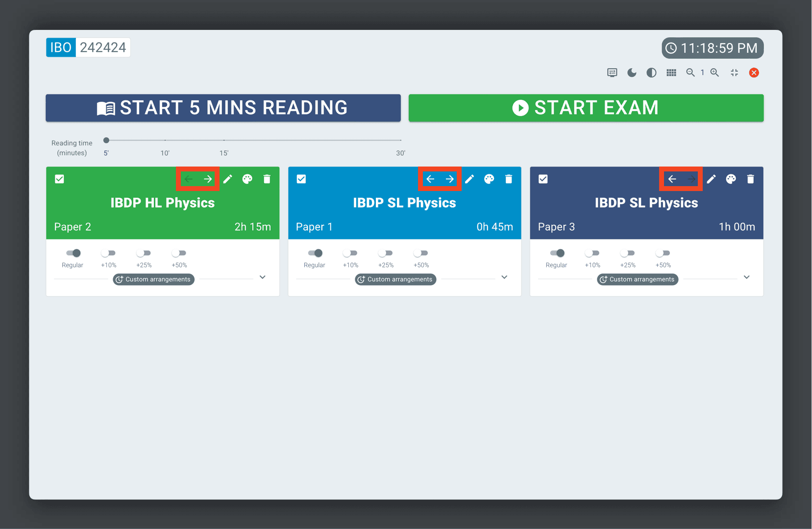Edit the SL Physics Paper 1 card
Image resolution: width=812 pixels, height=529 pixels.
[x=469, y=179]
